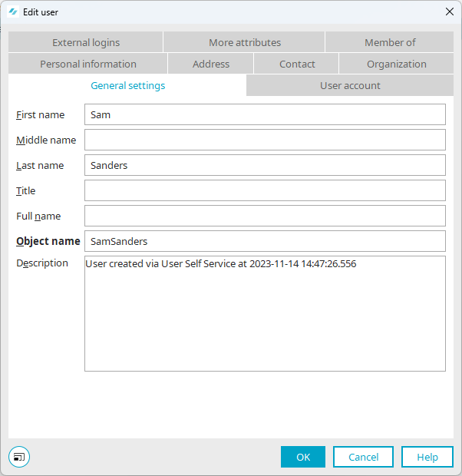Open the Address tab
The height and width of the screenshot is (476, 462).
point(211,64)
